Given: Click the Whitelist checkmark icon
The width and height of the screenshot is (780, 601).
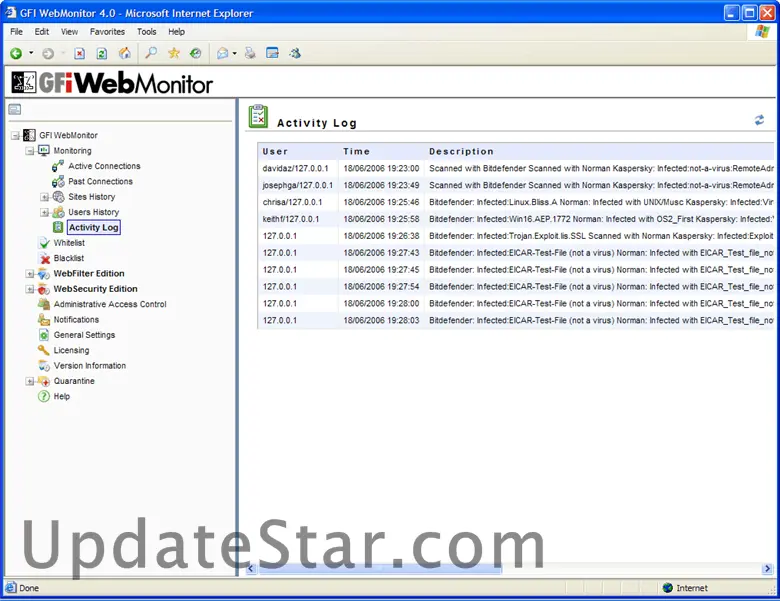Looking at the screenshot, I should pyautogui.click(x=44, y=243).
